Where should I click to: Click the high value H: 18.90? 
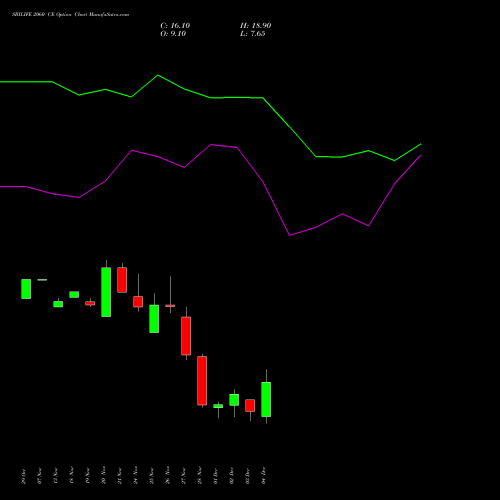[x=255, y=26]
